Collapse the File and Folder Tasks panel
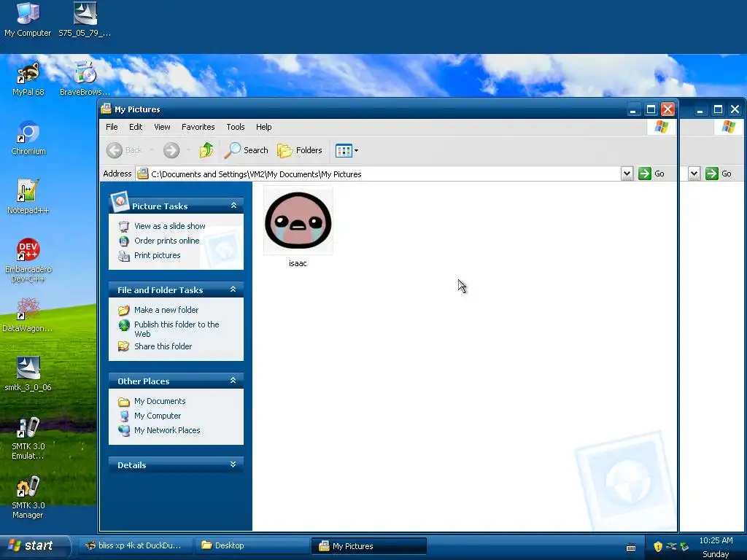Screen dimensions: 747x560 pos(233,289)
